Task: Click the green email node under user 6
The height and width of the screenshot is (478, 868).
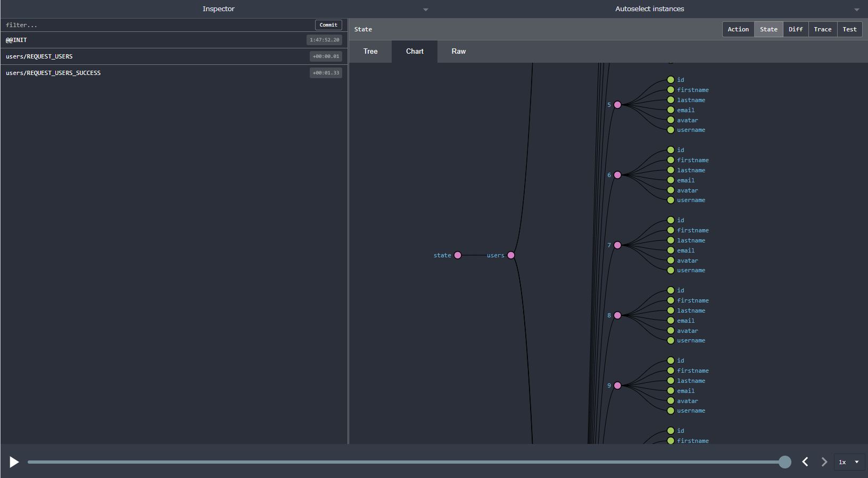Action: click(x=671, y=180)
